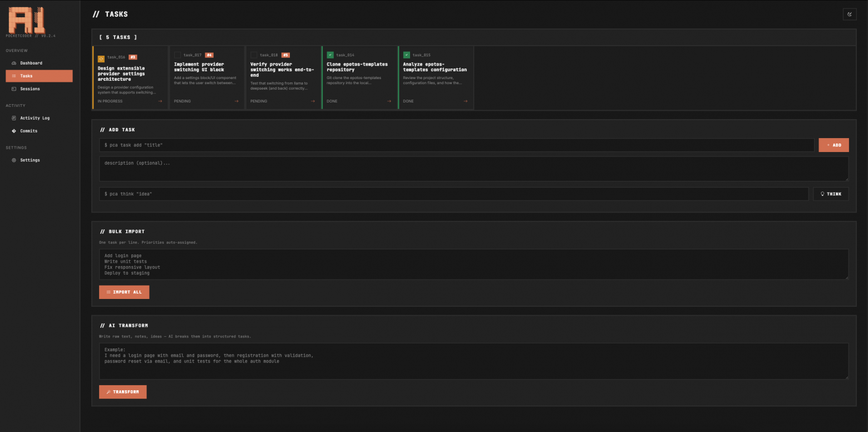Go to Dashboard in the sidebar
868x432 pixels.
[39, 63]
